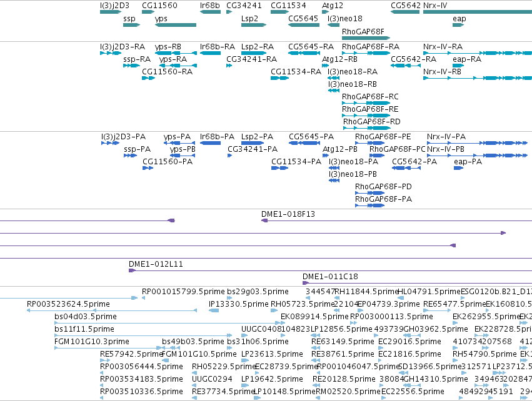Select the LP23613.5prime EST label
Viewport: 532px width, 401px height.
pyautogui.click(x=272, y=354)
